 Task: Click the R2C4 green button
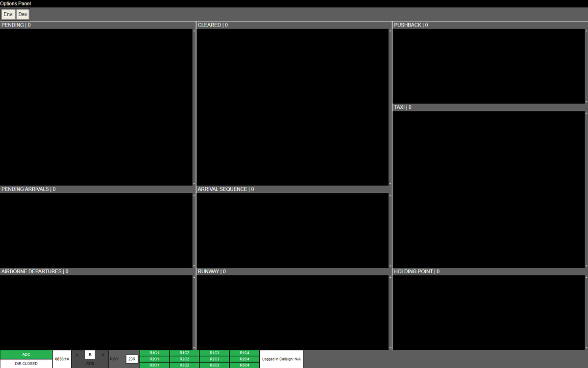point(244,359)
